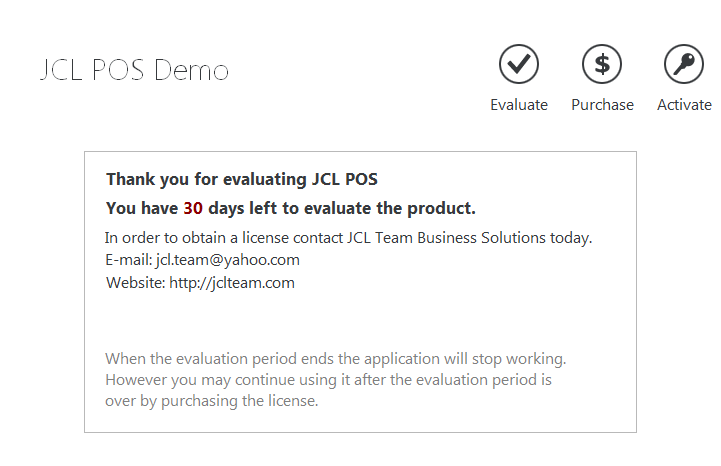Viewport: 721px width, 466px height.
Task: Click 'When the evaluation period ends' gray line
Action: tap(335, 358)
